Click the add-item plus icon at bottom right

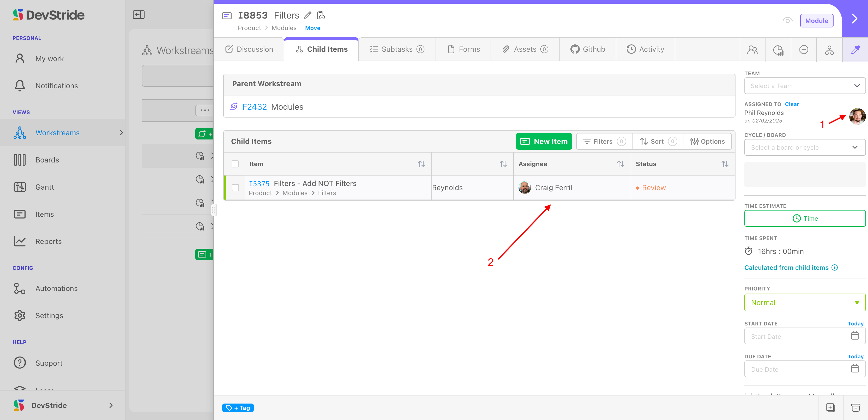830,407
